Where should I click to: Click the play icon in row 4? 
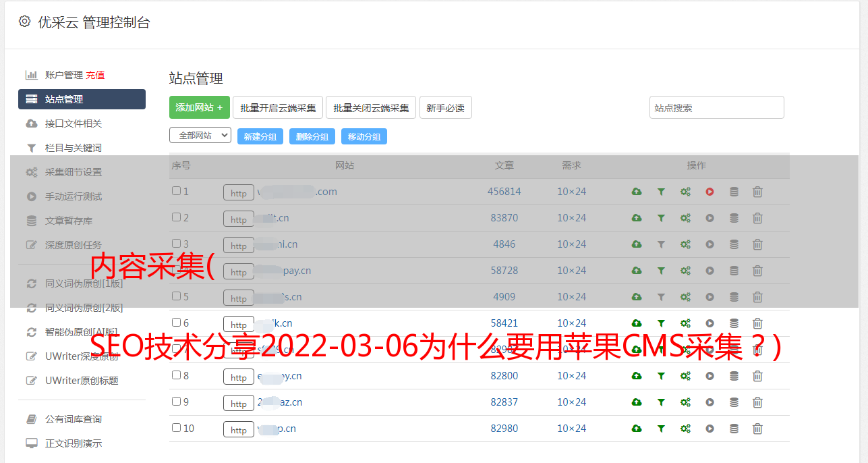[x=710, y=271]
